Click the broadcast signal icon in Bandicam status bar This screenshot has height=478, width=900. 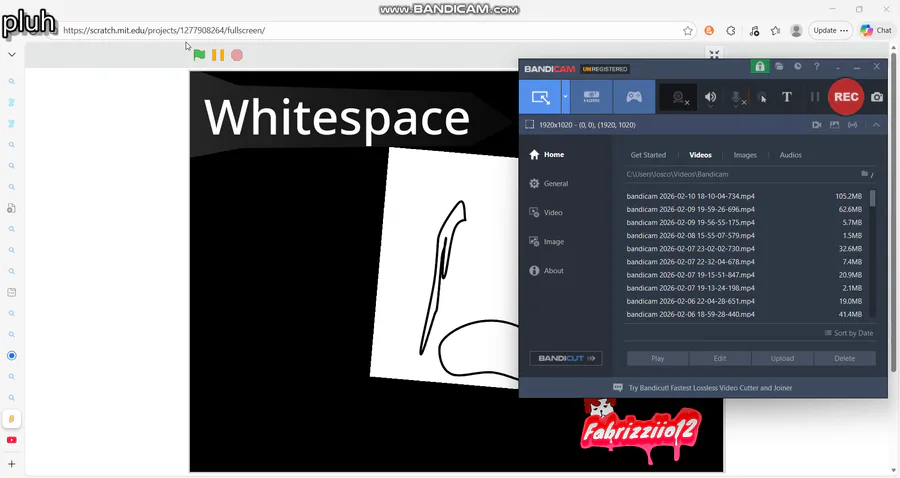tap(853, 125)
